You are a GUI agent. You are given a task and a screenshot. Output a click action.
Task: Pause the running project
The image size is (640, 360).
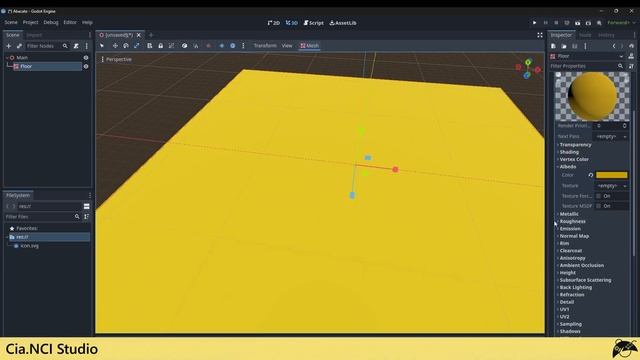[545, 23]
